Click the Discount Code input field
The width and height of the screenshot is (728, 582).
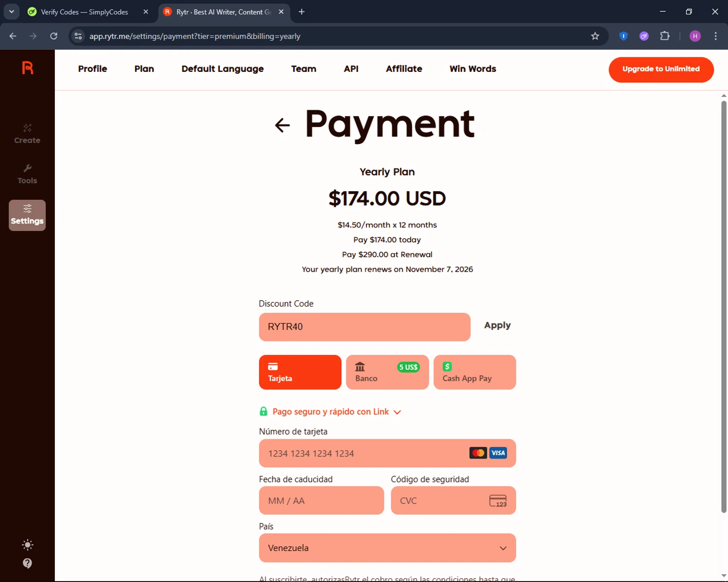364,327
